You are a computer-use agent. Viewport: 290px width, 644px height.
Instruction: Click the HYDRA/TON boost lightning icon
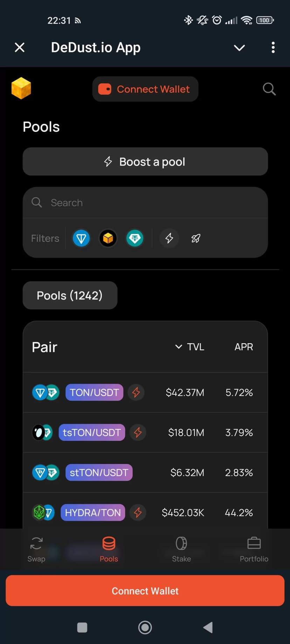click(138, 513)
